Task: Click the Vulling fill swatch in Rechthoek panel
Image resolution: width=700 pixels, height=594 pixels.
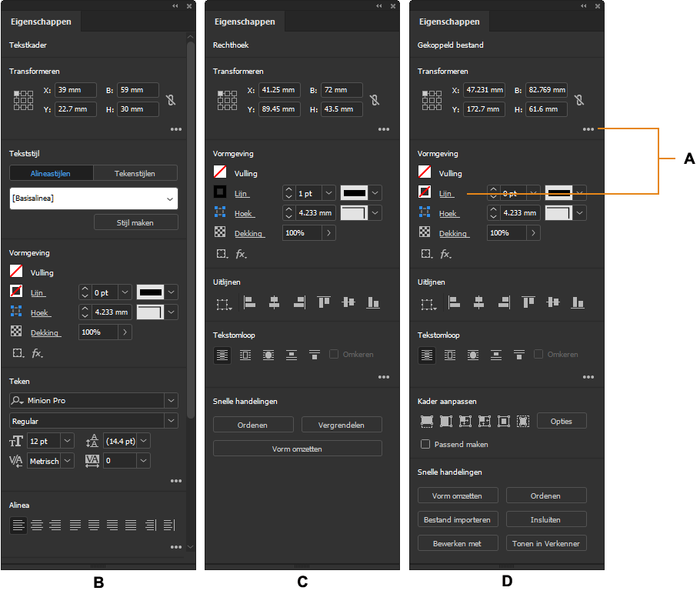Action: tap(220, 172)
